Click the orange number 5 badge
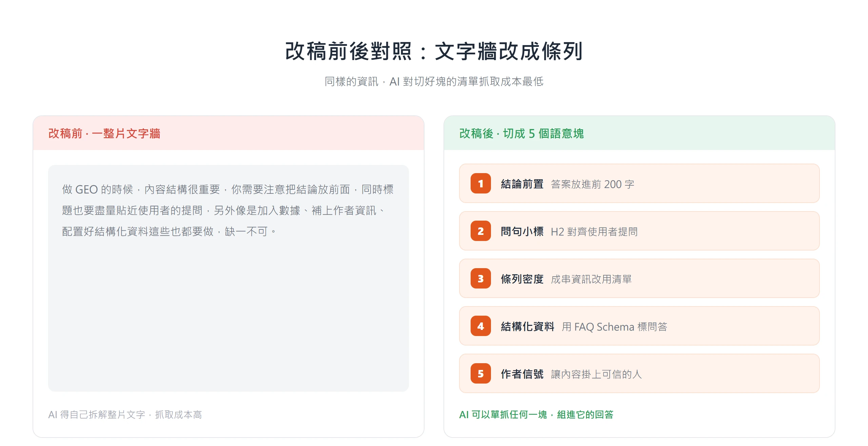 tap(480, 374)
